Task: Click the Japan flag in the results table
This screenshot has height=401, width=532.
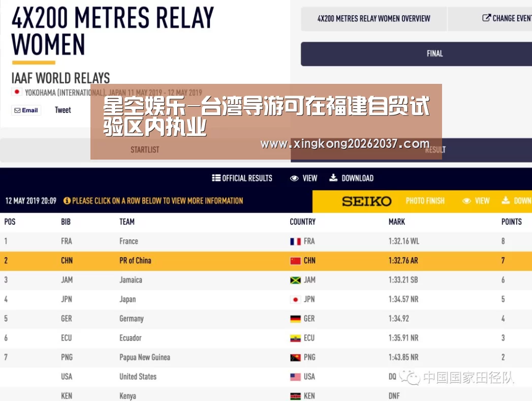Action: coord(296,299)
